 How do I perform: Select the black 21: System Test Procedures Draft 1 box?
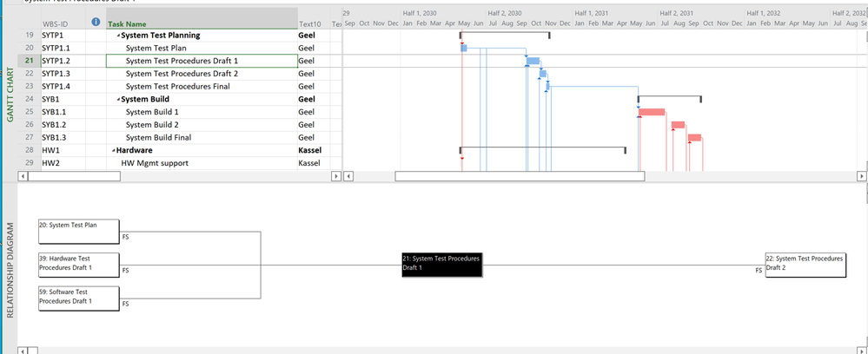click(x=442, y=265)
